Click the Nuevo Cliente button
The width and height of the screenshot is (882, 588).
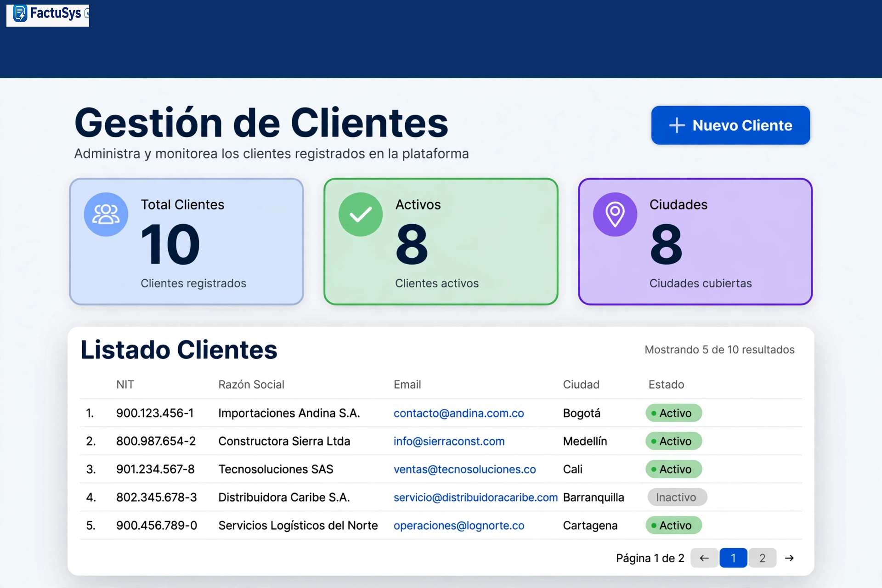point(730,125)
